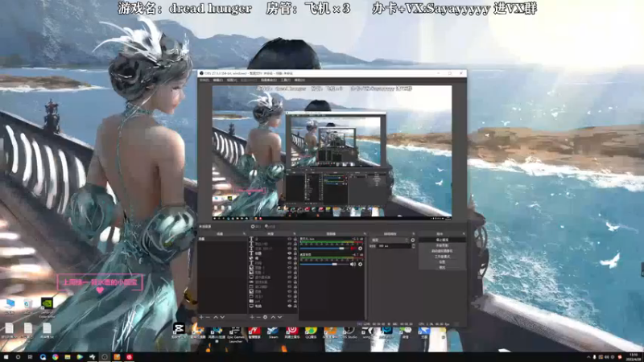Open the GeForce Experience desktop shortcut
Image resolution: width=644 pixels, height=362 pixels.
pos(47,307)
